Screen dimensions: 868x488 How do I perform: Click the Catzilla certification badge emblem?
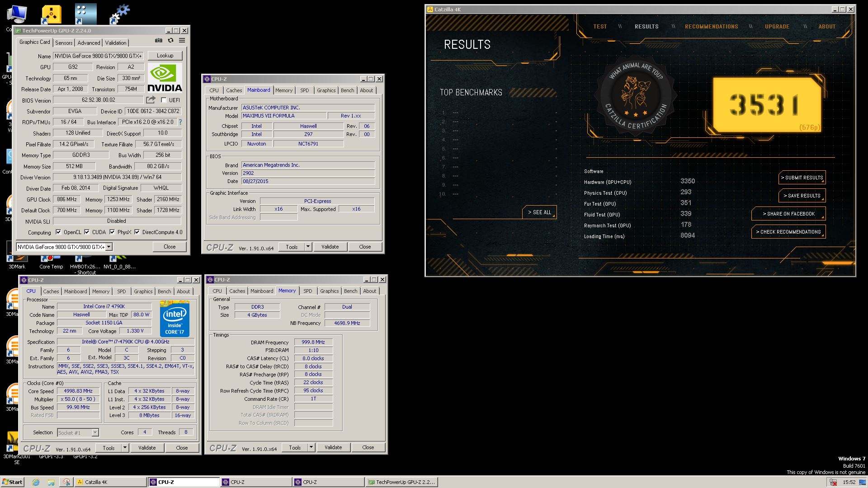point(635,96)
